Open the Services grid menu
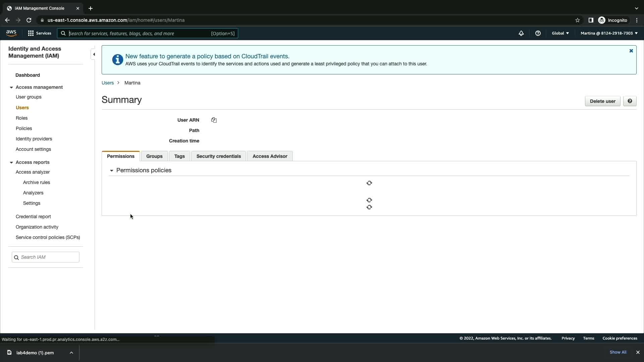Image resolution: width=644 pixels, height=362 pixels. (x=40, y=33)
